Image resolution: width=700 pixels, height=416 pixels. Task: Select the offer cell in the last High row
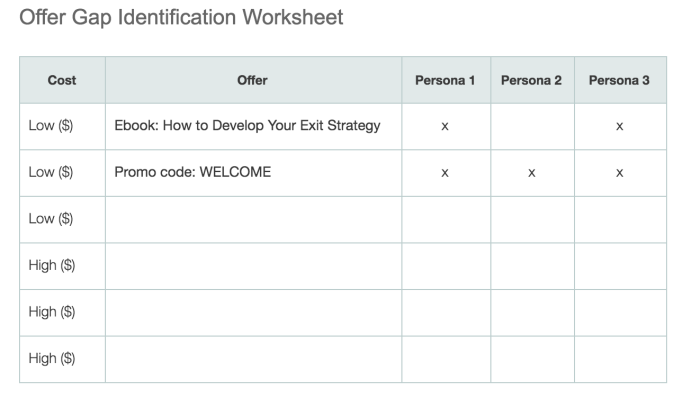(x=253, y=359)
